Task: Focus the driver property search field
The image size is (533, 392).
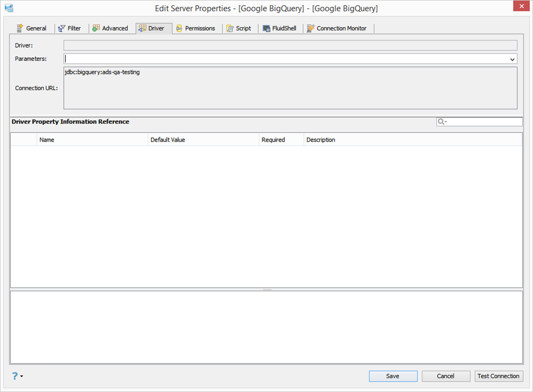Action: click(480, 122)
